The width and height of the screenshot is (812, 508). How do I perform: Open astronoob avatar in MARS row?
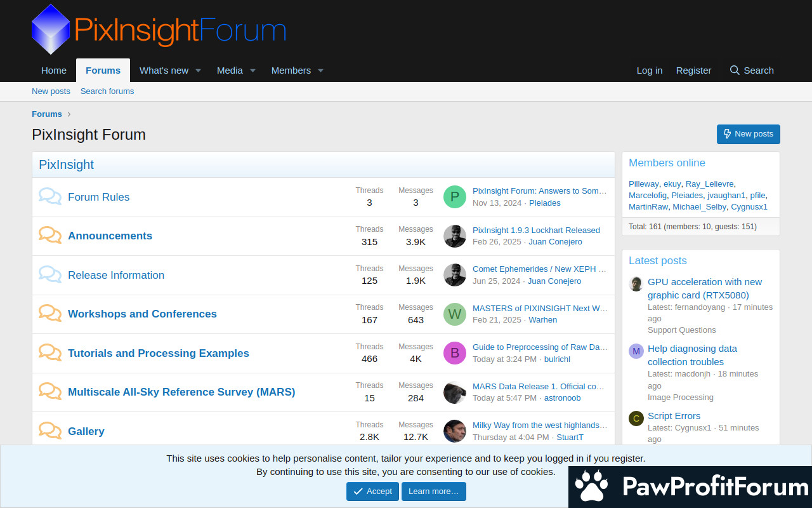[x=455, y=392]
